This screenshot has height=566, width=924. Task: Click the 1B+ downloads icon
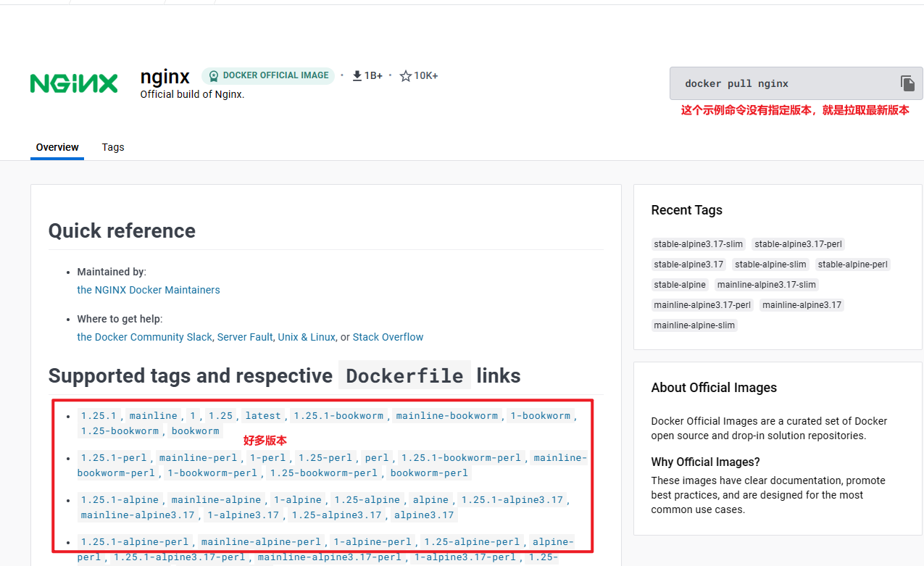pos(357,75)
